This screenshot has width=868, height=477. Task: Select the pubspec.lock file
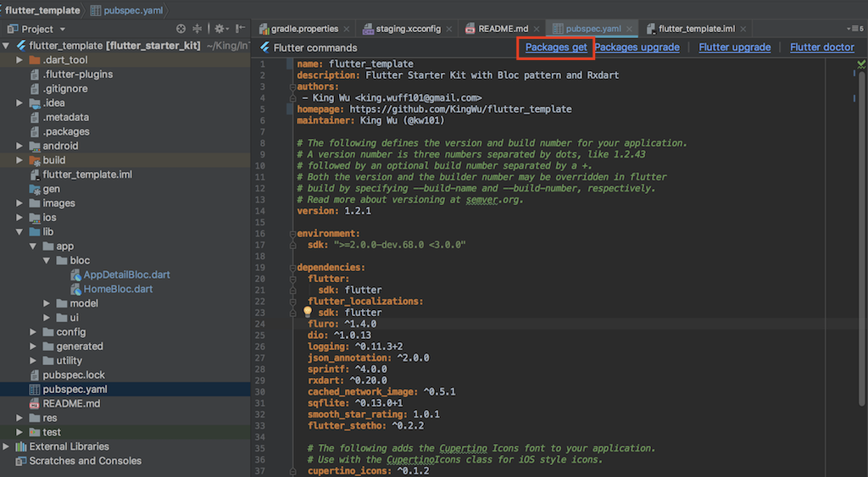click(74, 375)
